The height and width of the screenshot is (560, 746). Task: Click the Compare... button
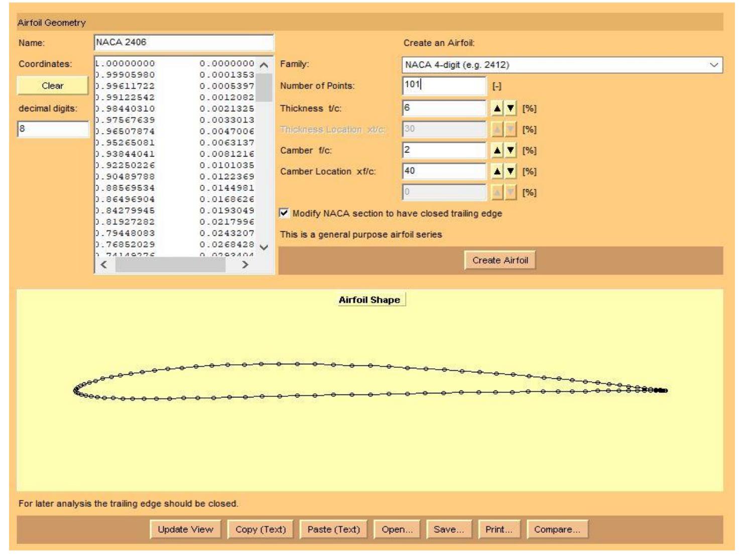557,529
